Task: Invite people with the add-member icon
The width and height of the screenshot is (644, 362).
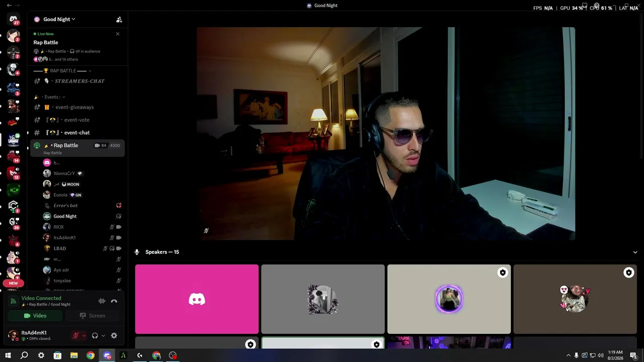Action: coord(119,20)
